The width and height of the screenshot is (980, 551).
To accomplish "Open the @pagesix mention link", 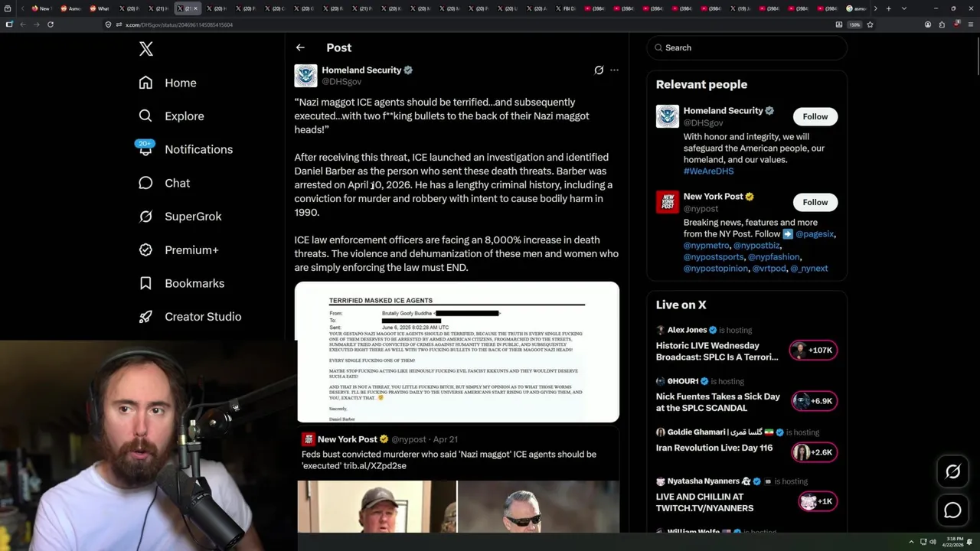I will (x=815, y=234).
